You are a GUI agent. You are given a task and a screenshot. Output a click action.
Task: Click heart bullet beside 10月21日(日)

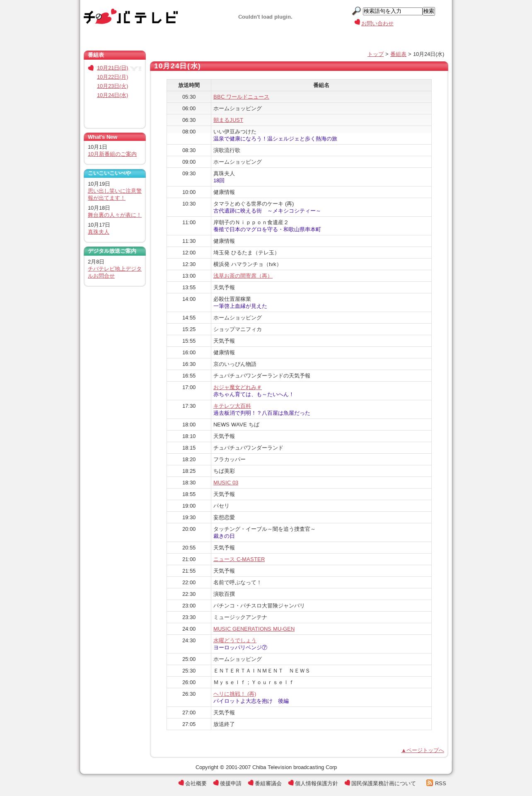point(91,68)
